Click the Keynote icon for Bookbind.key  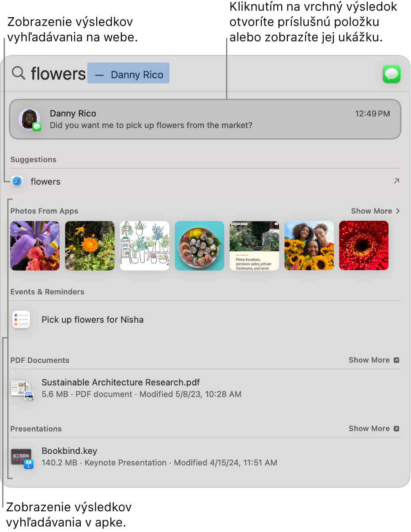click(22, 458)
